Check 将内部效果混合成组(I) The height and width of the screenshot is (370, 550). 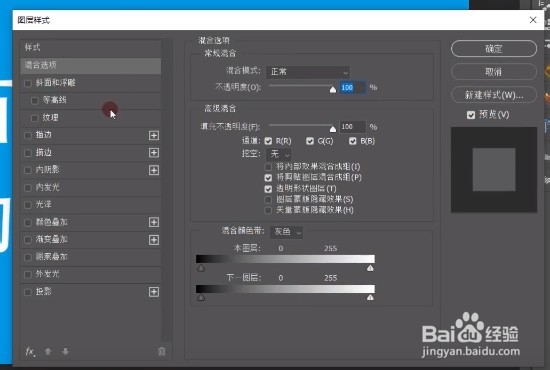coord(268,167)
